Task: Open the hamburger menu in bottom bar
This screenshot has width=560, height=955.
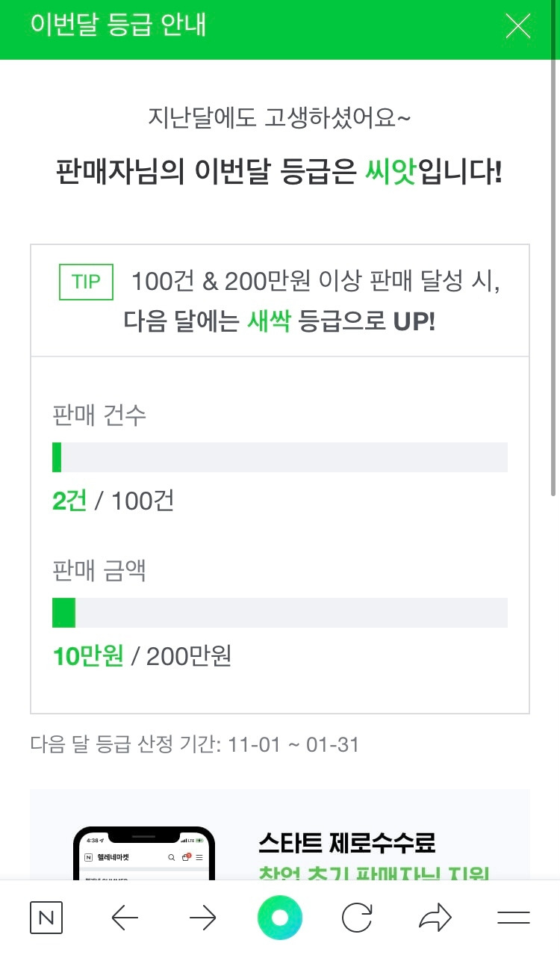Action: coord(513,918)
